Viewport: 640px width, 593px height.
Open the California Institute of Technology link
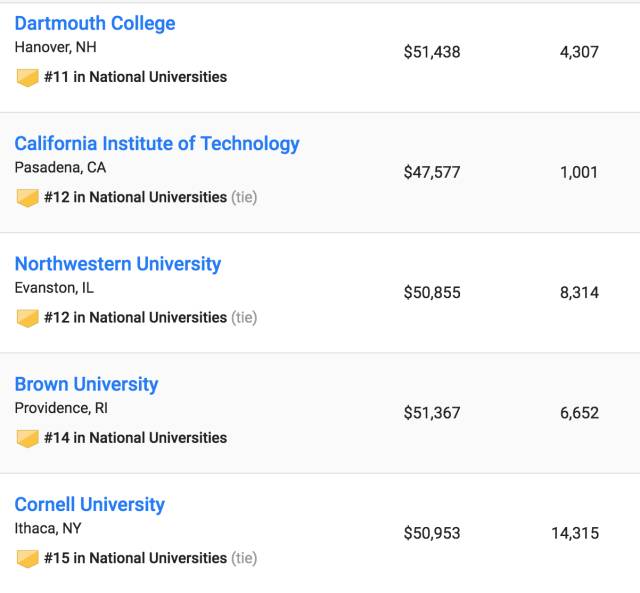pos(157,143)
